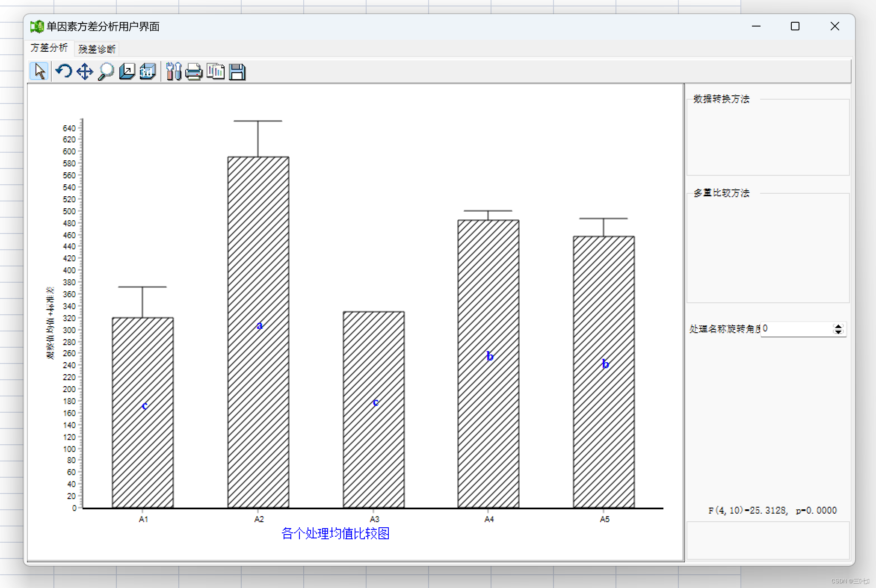Switch to 残差诊断 tab
The height and width of the screenshot is (588, 876).
pyautogui.click(x=97, y=49)
